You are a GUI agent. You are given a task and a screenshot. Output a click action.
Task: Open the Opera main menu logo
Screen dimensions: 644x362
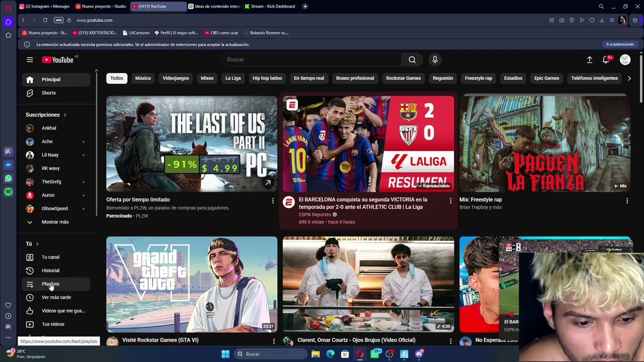[x=8, y=8]
